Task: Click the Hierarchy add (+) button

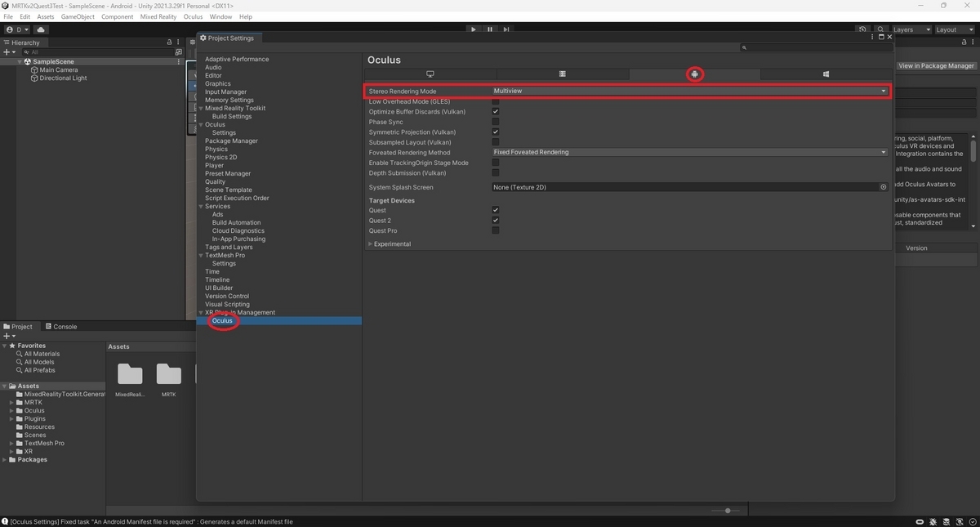Action: (8, 51)
